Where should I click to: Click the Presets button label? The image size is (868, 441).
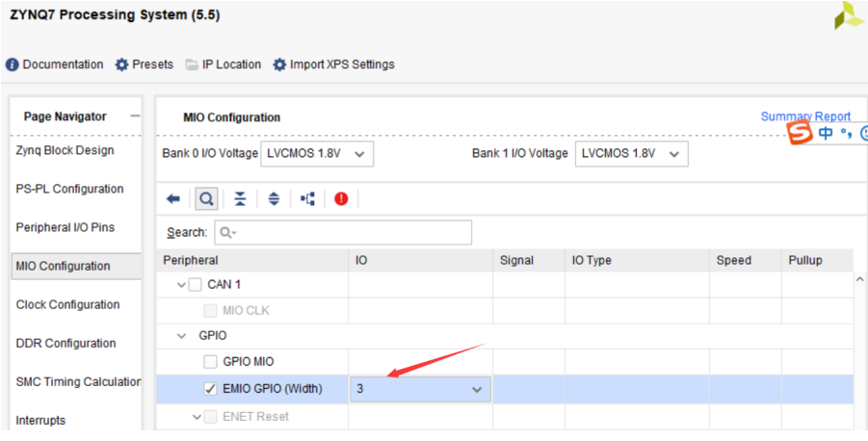[x=152, y=65]
